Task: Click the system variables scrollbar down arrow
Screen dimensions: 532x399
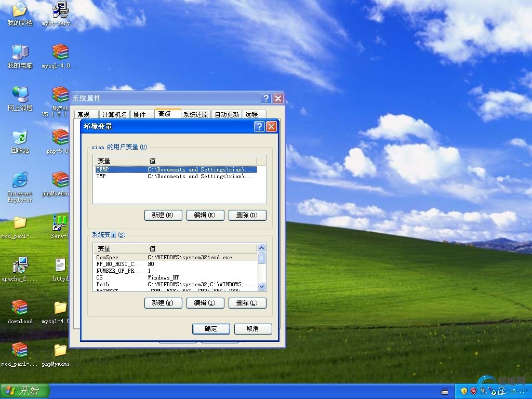Action: coord(262,287)
